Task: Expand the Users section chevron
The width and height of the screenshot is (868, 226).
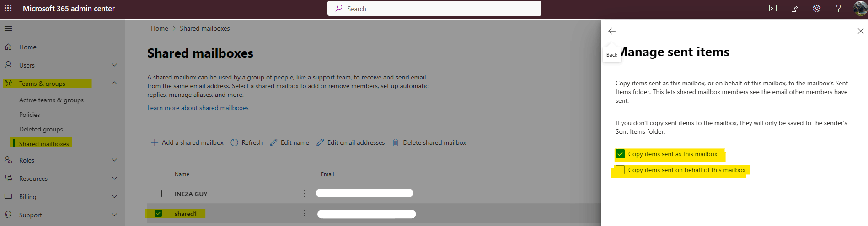Action: coord(114,65)
